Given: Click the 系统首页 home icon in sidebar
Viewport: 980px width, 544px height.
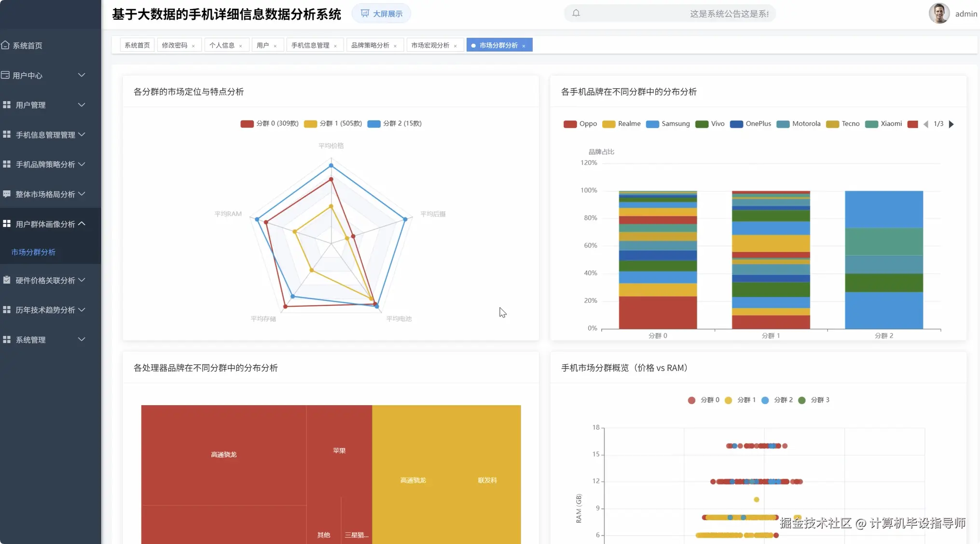Looking at the screenshot, I should pyautogui.click(x=5, y=45).
